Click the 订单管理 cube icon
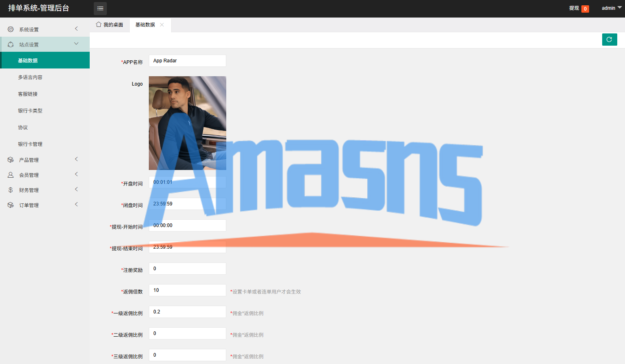Image resolution: width=625 pixels, height=364 pixels. pos(11,205)
